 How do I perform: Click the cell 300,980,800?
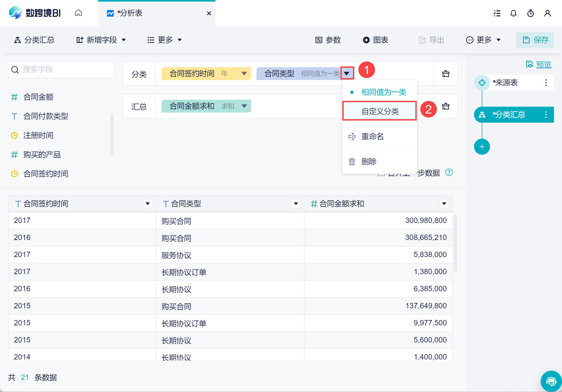click(x=378, y=221)
